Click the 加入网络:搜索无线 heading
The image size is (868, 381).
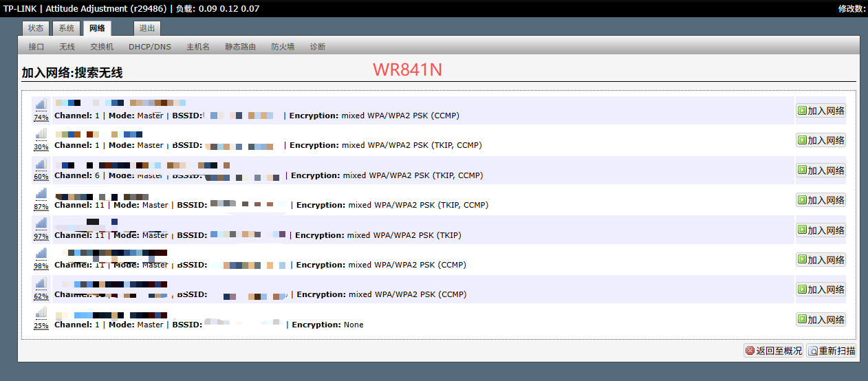coord(72,72)
